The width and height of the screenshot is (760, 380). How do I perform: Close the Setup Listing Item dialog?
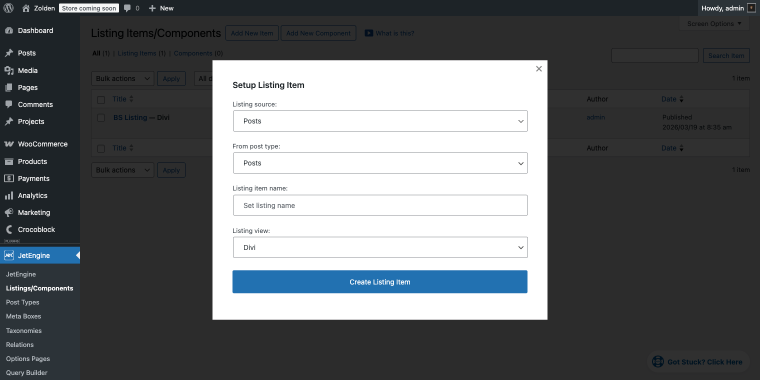pyautogui.click(x=538, y=69)
